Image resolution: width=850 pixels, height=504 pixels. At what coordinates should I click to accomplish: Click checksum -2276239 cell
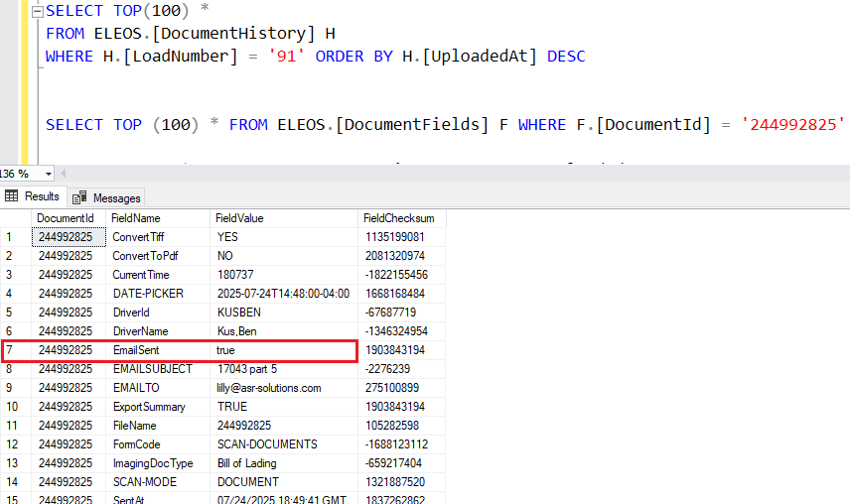coord(402,369)
